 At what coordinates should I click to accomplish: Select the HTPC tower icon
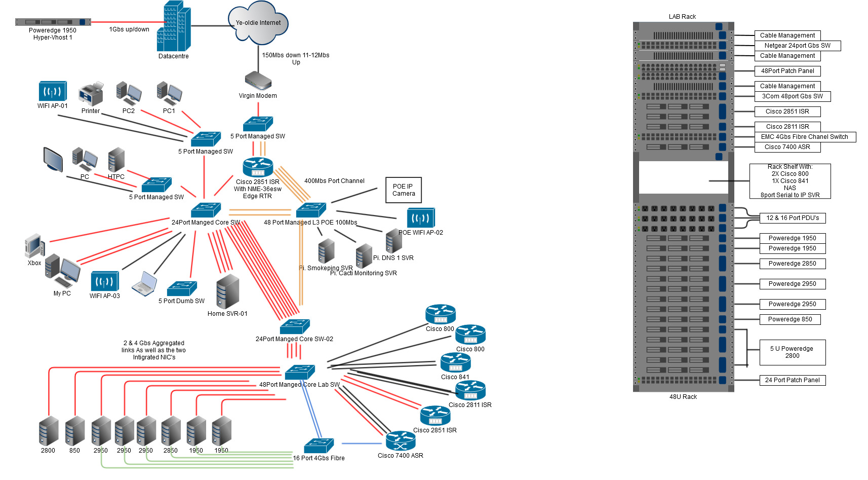(116, 160)
